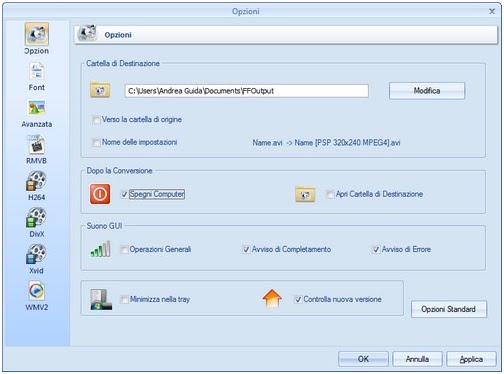The width and height of the screenshot is (504, 374).
Task: Select the H264 codec icon
Action: pos(36,181)
